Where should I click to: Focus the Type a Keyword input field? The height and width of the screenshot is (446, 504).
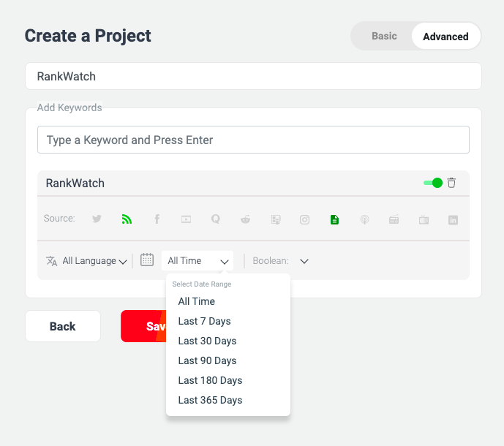pyautogui.click(x=253, y=140)
